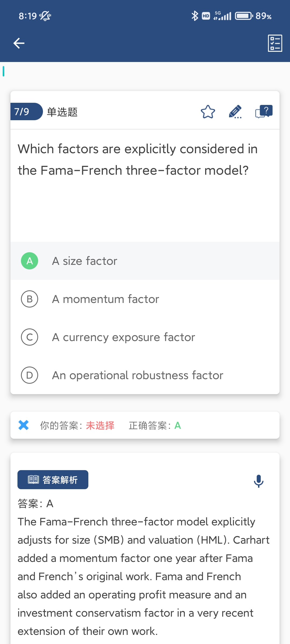Tap the correct answer A label
This screenshot has width=290, height=644.
(x=177, y=425)
